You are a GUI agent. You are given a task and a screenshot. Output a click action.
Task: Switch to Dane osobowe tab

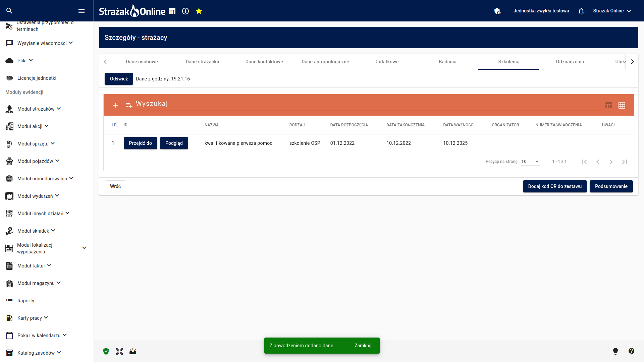(142, 62)
